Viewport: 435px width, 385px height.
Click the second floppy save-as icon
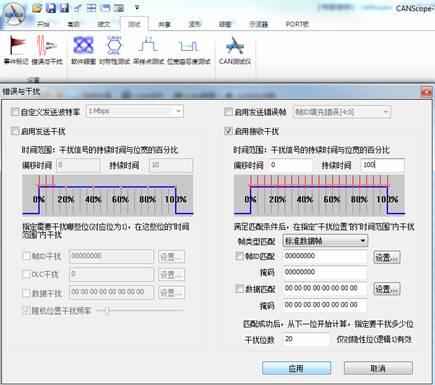click(64, 8)
